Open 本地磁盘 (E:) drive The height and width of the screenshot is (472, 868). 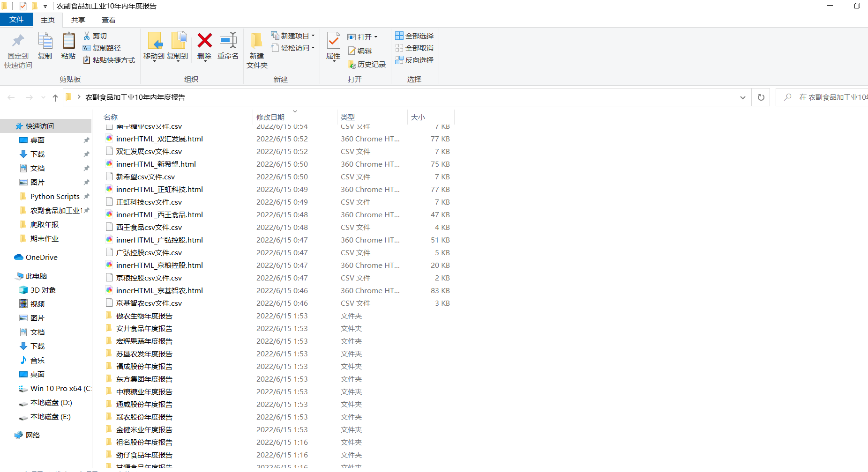coord(45,416)
